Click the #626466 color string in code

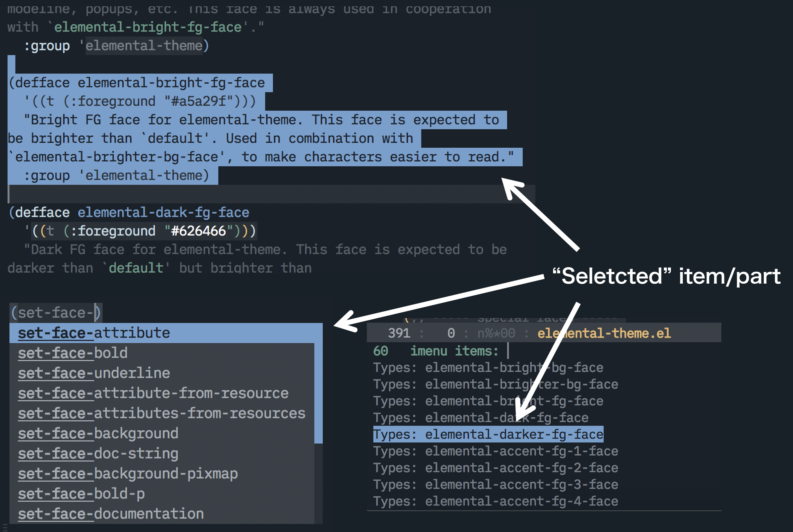click(199, 231)
